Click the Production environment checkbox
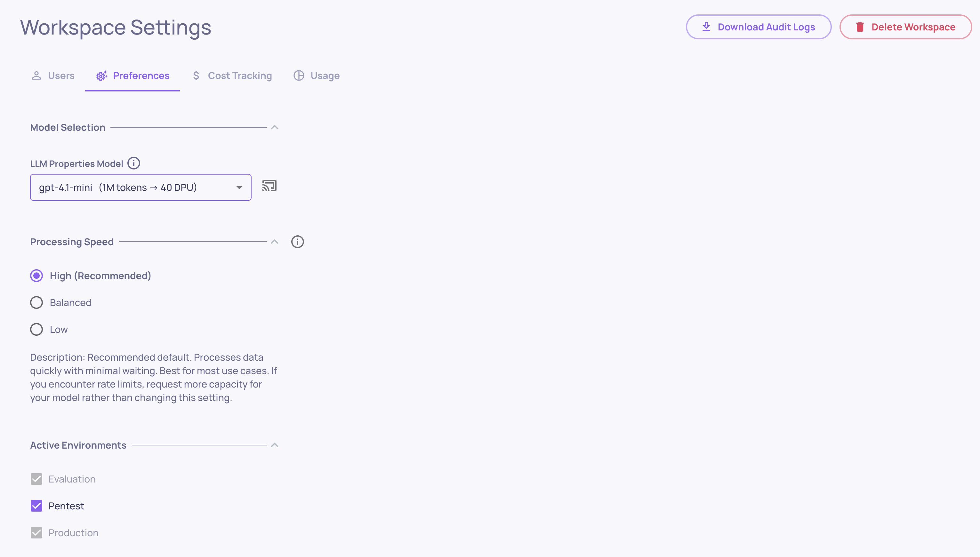 pyautogui.click(x=36, y=532)
